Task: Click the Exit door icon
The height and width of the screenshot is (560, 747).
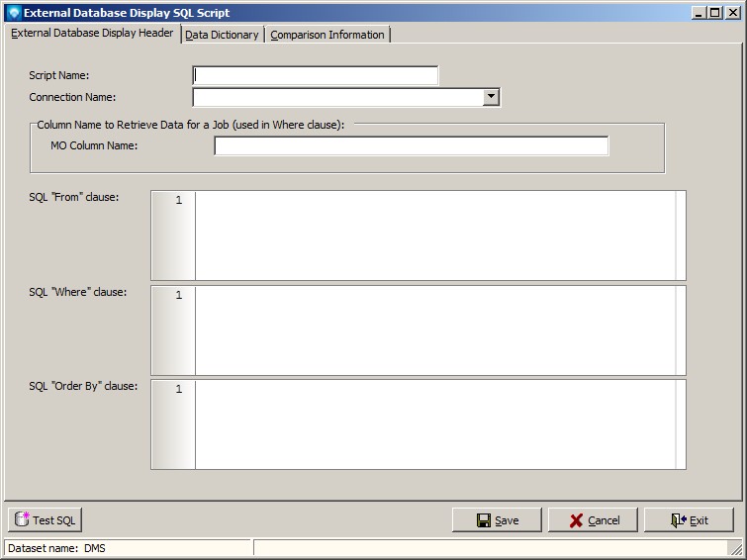Action: pos(678,520)
